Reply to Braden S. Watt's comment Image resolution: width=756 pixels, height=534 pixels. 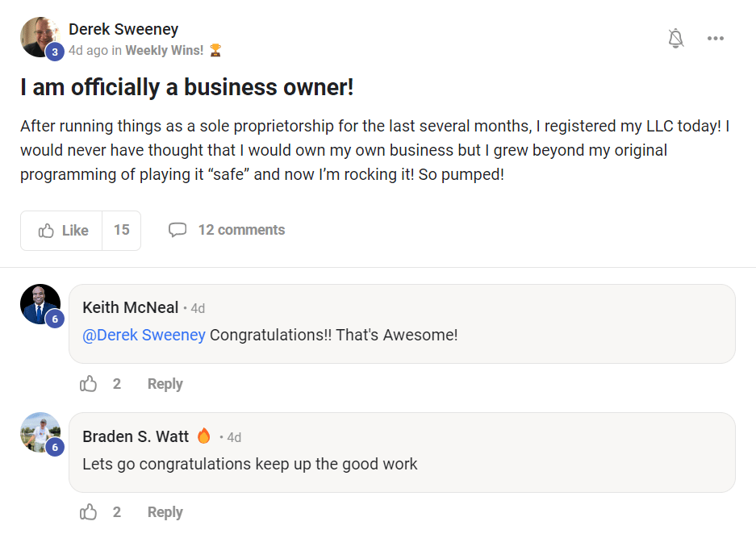pos(165,512)
